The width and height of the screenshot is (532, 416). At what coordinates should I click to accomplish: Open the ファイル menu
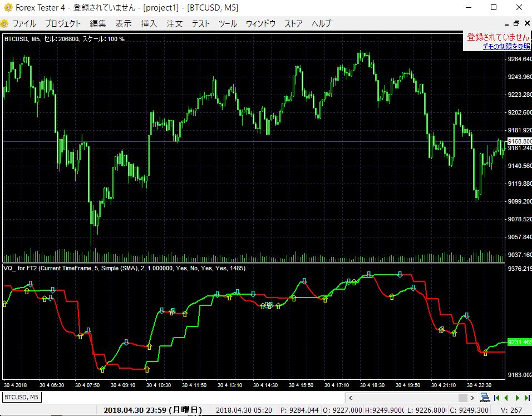tap(24, 24)
